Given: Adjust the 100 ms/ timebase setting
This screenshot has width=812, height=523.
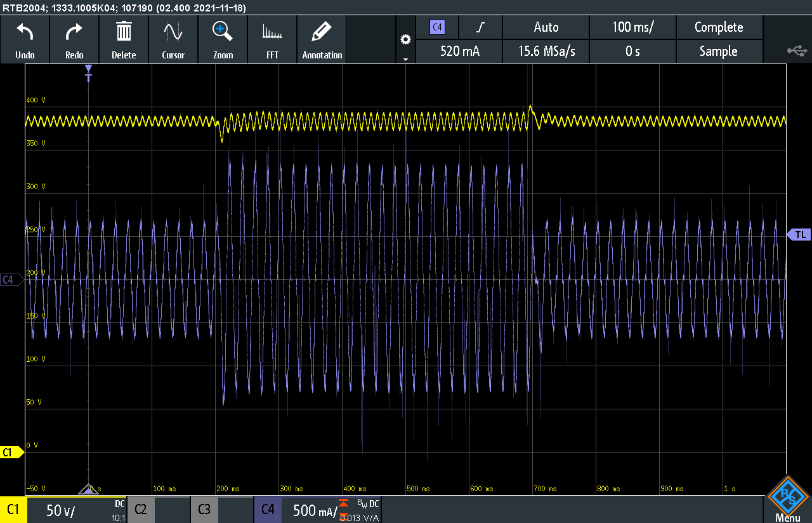Looking at the screenshot, I should coord(632,27).
